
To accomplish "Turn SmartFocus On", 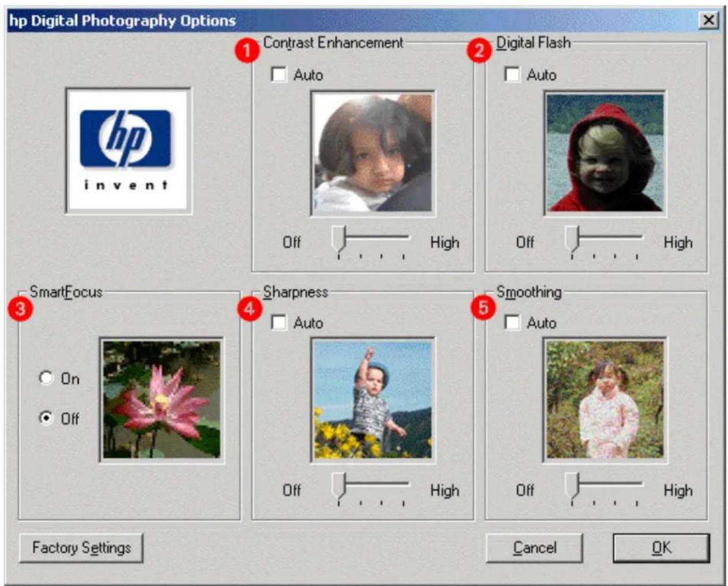I will (46, 378).
